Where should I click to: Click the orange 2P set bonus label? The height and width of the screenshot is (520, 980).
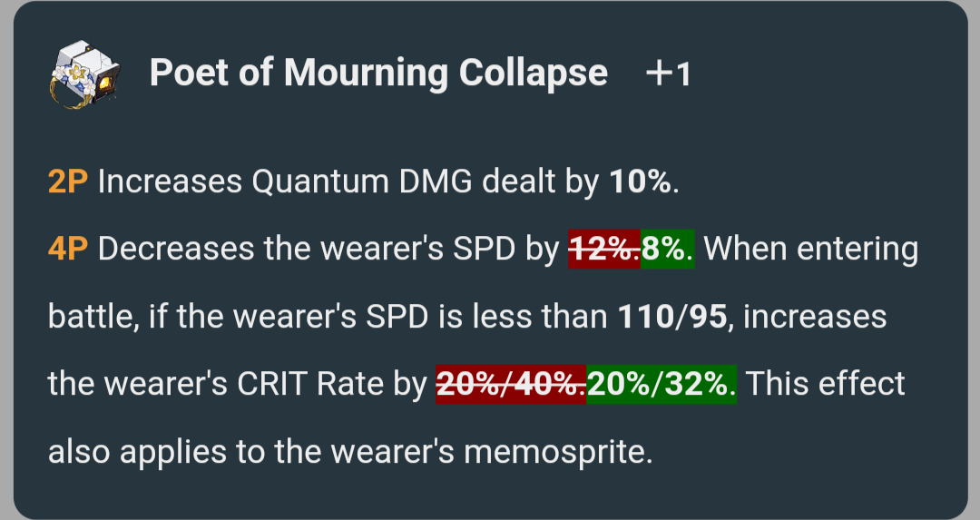coord(67,182)
